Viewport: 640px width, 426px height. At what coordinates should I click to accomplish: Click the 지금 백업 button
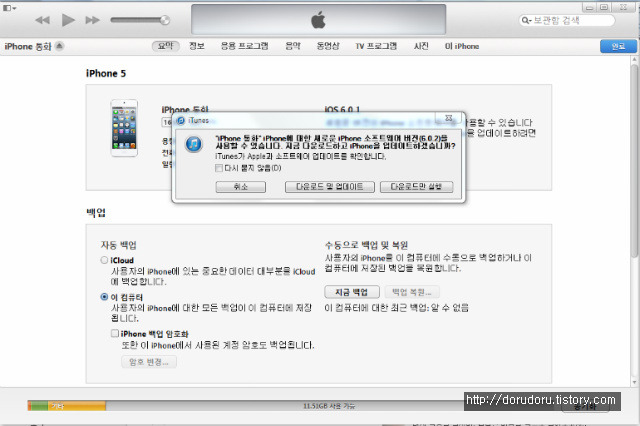pyautogui.click(x=352, y=292)
